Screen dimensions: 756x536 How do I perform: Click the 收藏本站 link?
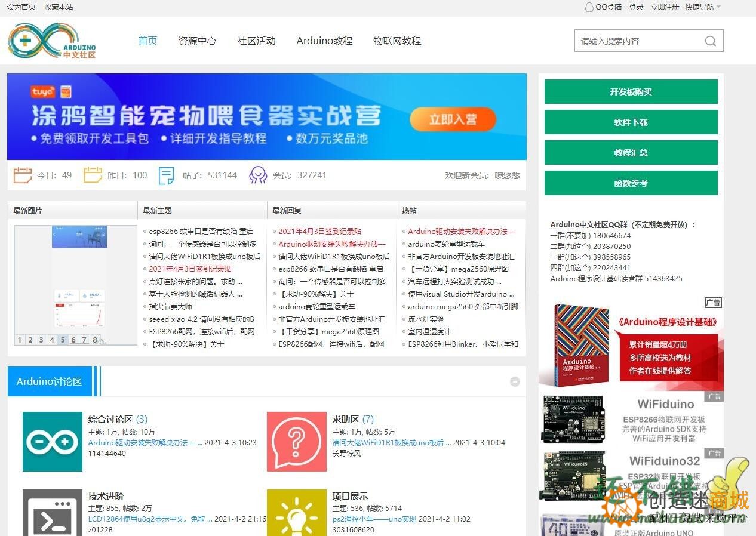(x=59, y=7)
